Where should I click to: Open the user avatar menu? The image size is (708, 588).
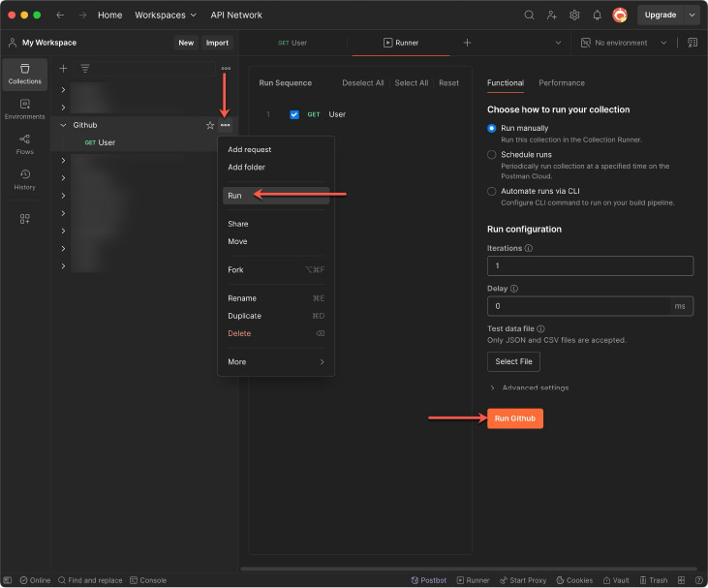point(620,15)
